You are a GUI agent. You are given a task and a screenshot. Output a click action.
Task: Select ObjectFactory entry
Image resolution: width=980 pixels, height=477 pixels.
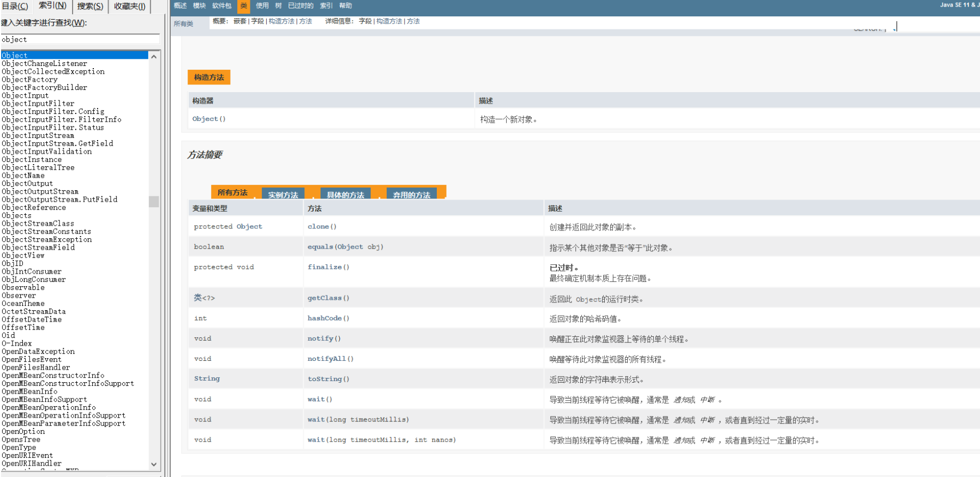pos(29,80)
